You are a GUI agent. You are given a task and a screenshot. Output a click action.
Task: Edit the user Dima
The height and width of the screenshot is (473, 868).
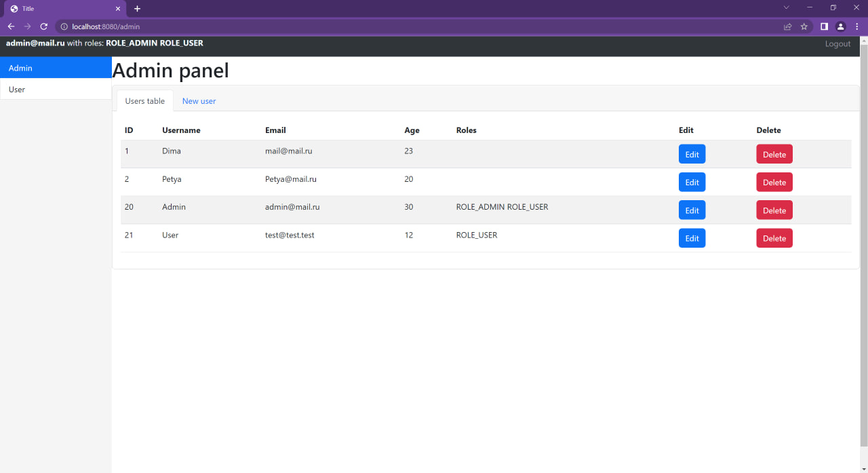(692, 154)
